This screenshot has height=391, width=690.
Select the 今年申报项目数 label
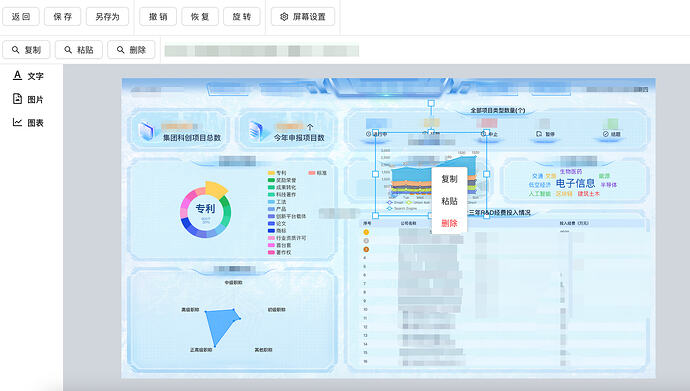[x=299, y=138]
